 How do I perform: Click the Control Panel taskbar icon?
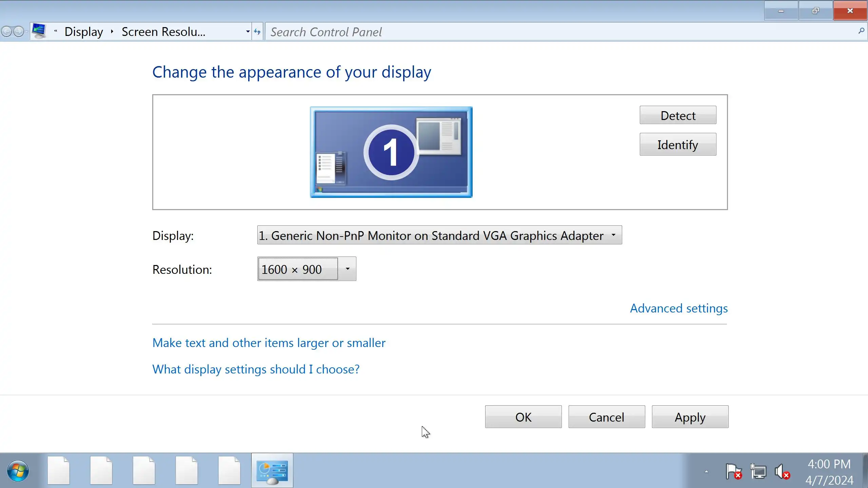pyautogui.click(x=272, y=471)
